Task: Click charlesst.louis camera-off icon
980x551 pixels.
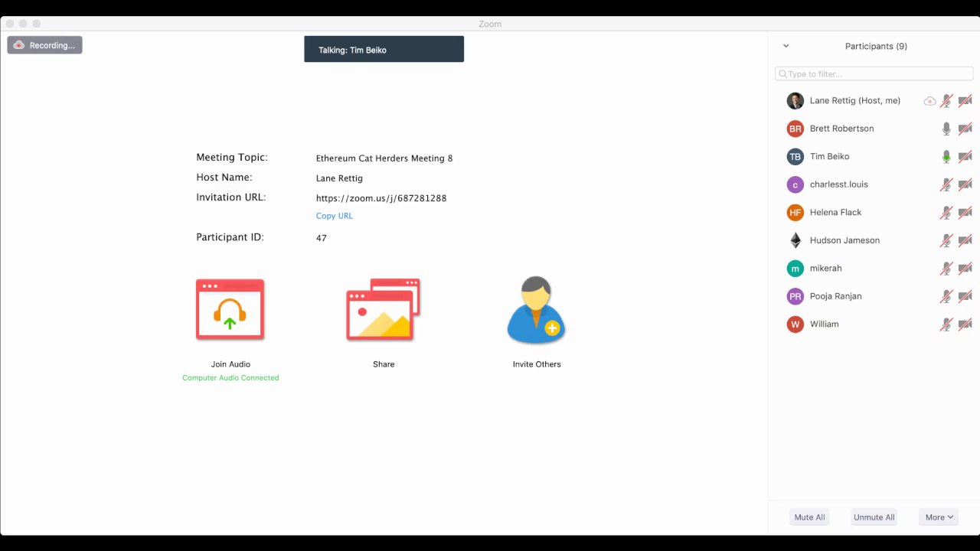Action: pyautogui.click(x=965, y=184)
